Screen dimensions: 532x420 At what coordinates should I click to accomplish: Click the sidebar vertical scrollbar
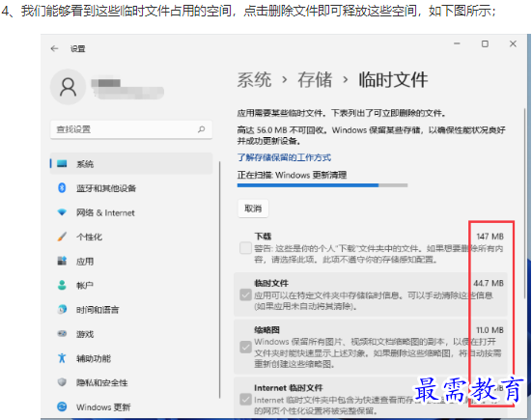pyautogui.click(x=220, y=280)
